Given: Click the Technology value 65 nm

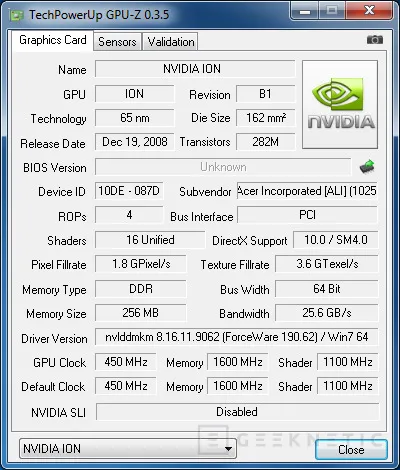Looking at the screenshot, I should click(x=134, y=118).
